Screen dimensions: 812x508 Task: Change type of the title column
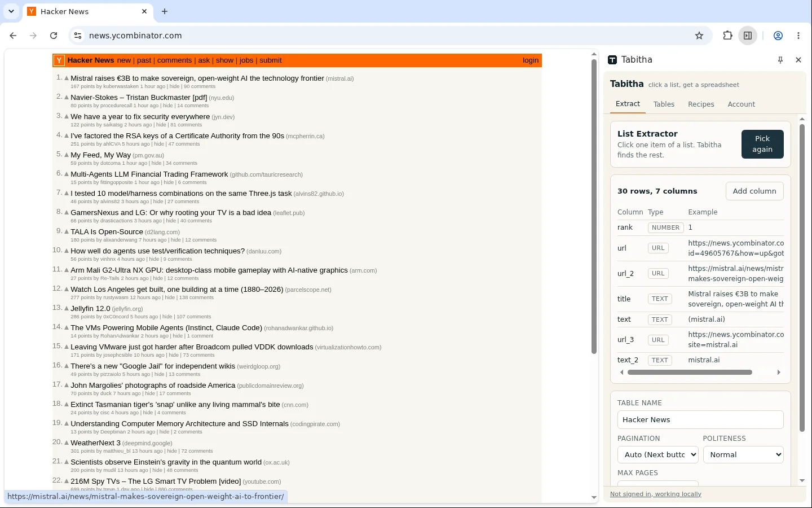660,299
